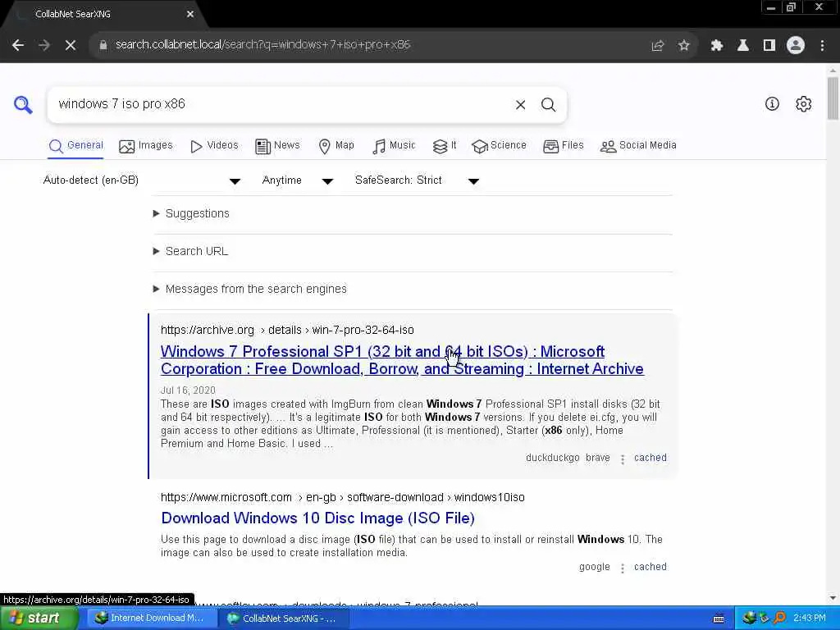Open the profile avatar menu

[x=796, y=46]
